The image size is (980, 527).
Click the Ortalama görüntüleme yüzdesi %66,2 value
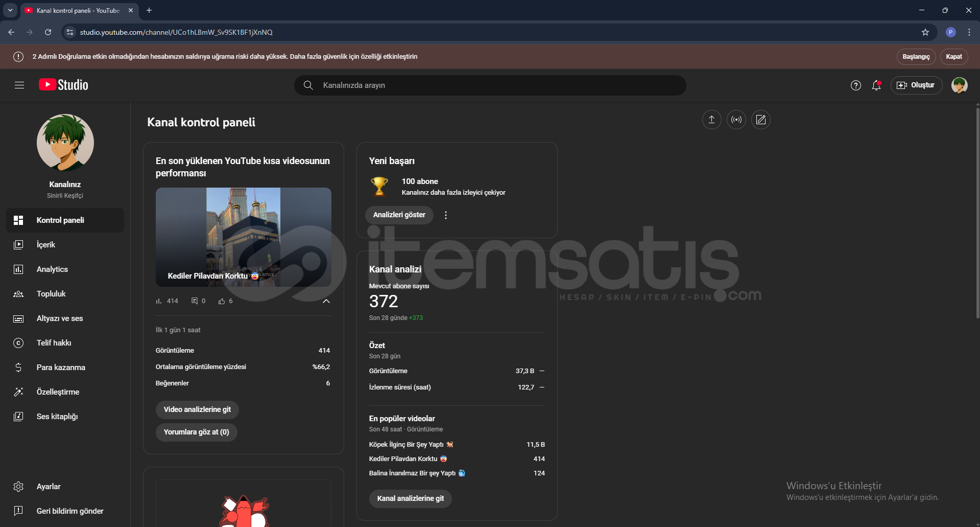(321, 367)
